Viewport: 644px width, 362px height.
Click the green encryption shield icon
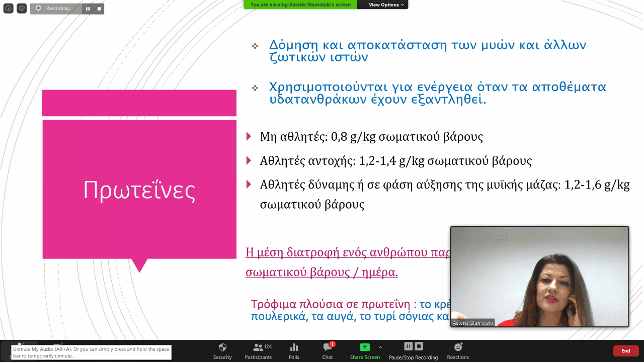pyautogui.click(x=22, y=9)
